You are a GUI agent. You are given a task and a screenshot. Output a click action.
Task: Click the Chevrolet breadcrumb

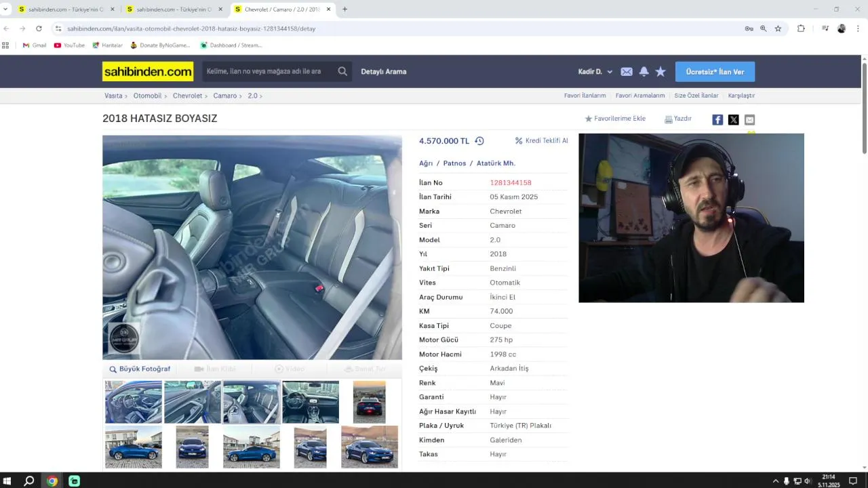click(187, 96)
